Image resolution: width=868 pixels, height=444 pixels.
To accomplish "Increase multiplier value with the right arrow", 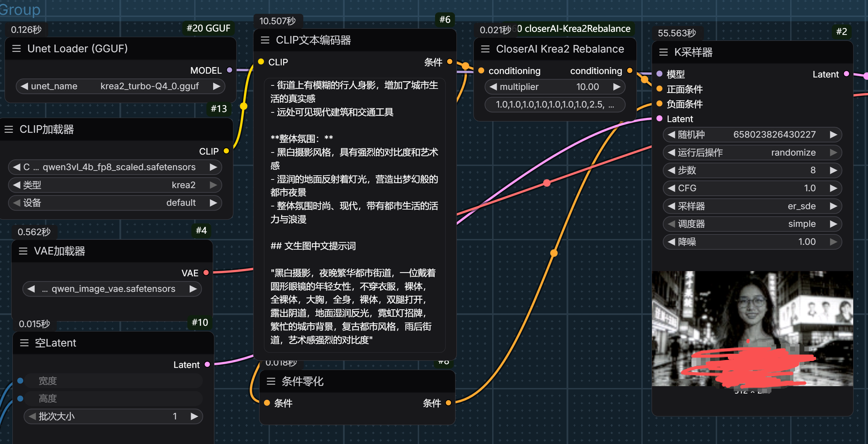I will point(617,87).
